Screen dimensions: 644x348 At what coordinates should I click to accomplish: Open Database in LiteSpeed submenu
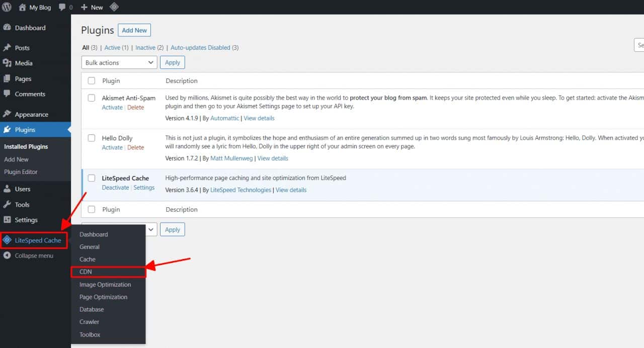[x=92, y=309]
